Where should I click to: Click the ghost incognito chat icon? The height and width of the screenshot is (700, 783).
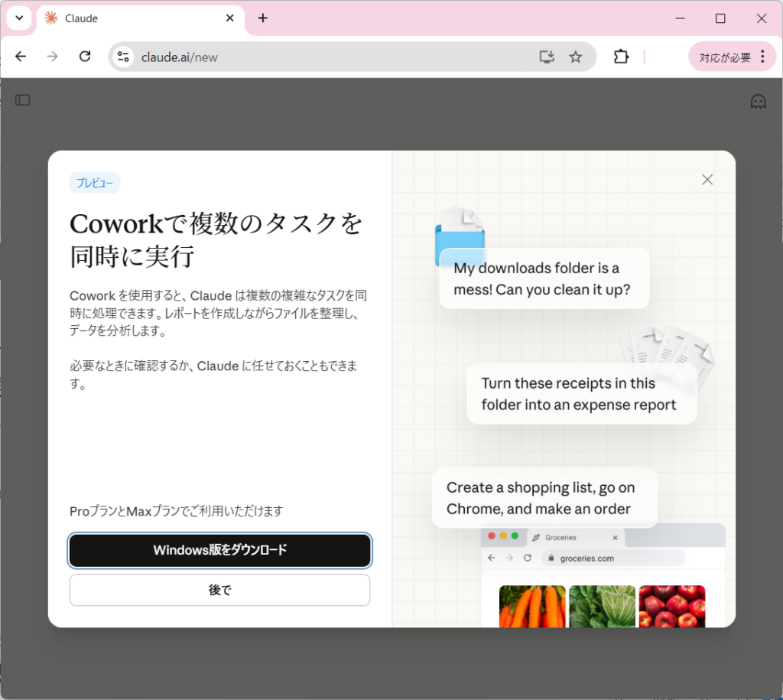(x=758, y=101)
